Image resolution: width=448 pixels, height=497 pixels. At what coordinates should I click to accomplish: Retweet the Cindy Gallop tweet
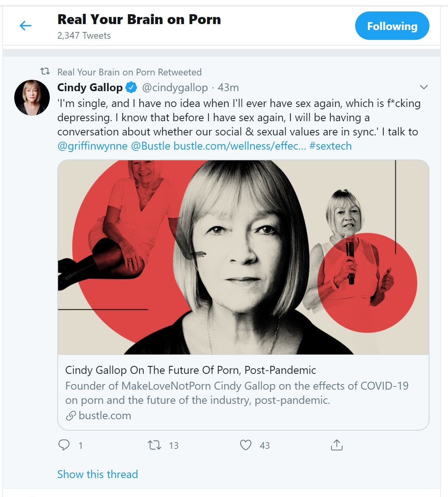point(154,445)
